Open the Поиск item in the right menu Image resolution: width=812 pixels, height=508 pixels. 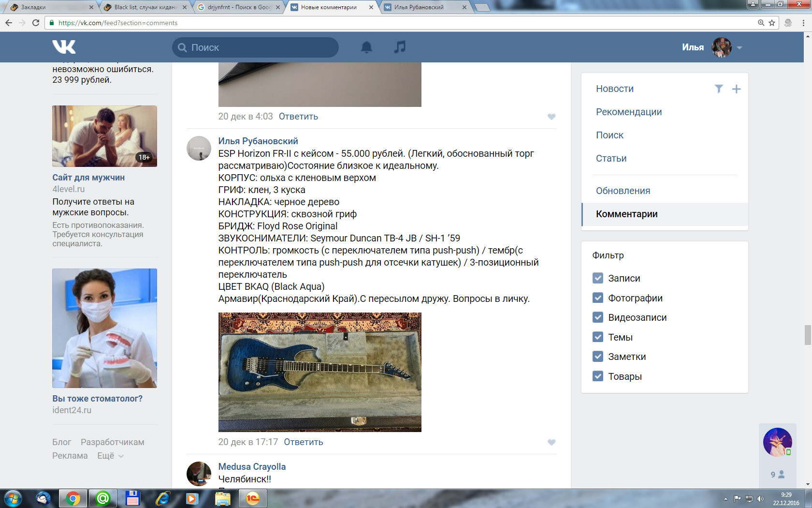coord(609,135)
